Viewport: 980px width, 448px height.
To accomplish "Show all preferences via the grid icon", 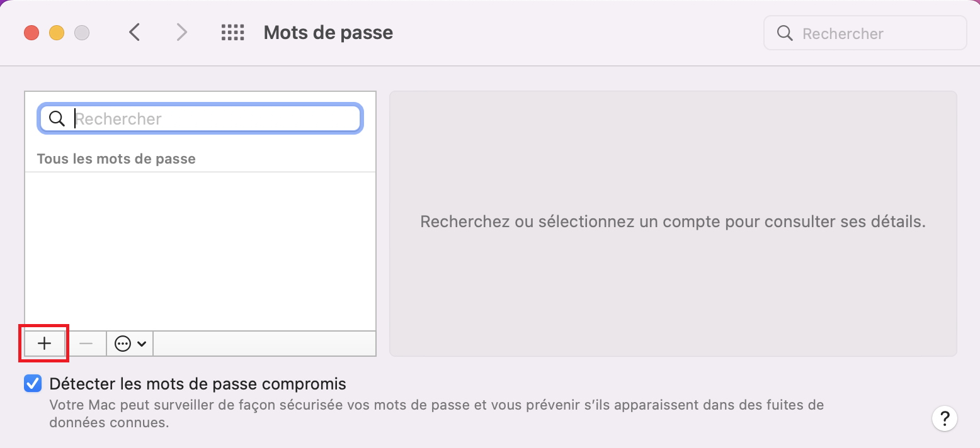I will pos(232,33).
